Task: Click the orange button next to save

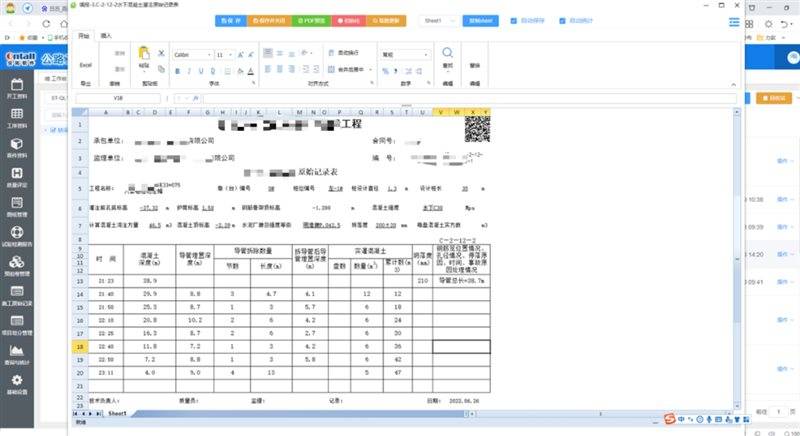Action: pos(269,21)
